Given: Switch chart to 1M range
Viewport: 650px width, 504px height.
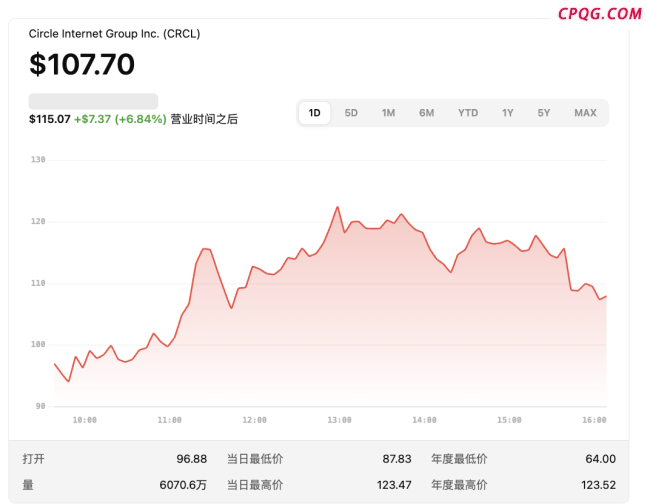Looking at the screenshot, I should (x=388, y=113).
